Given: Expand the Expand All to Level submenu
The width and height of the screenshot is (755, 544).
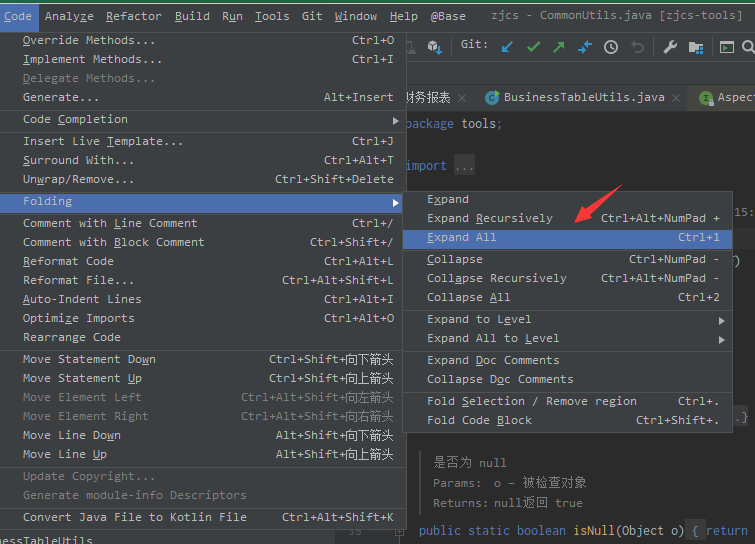Looking at the screenshot, I should point(567,339).
